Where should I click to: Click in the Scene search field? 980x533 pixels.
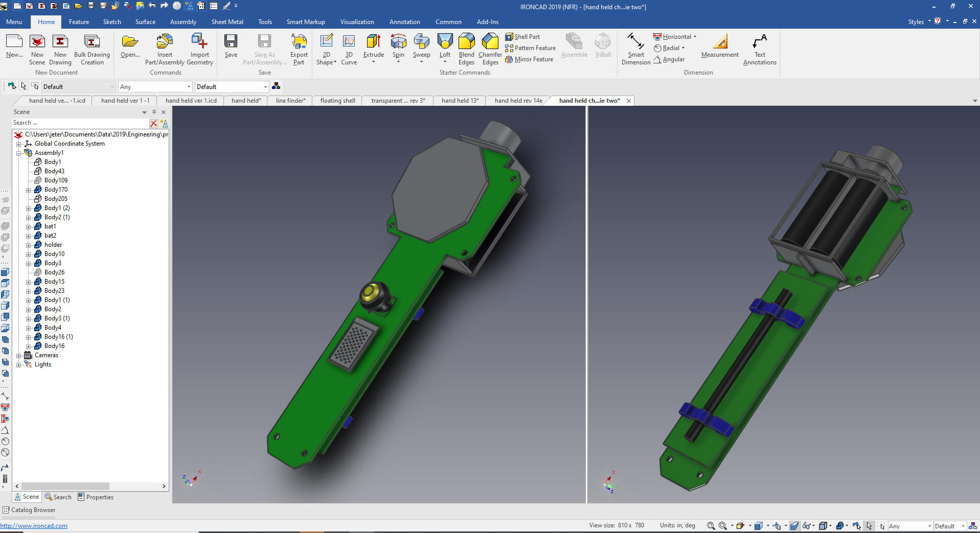point(79,123)
